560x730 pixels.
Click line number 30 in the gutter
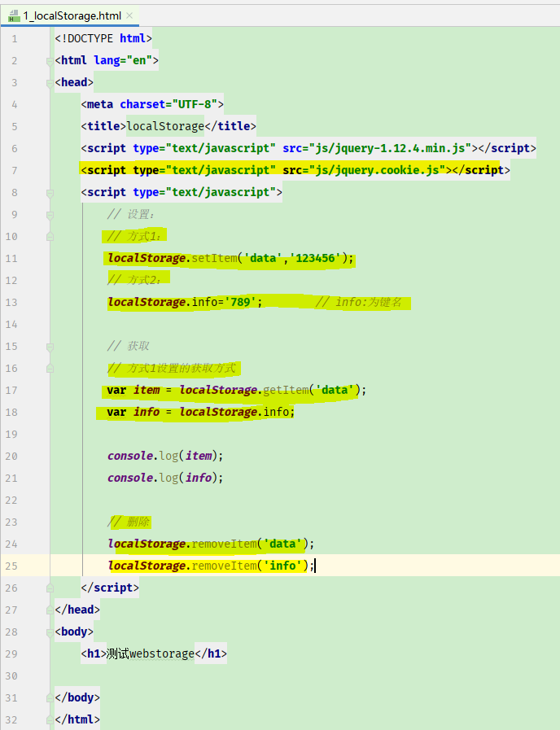click(11, 676)
